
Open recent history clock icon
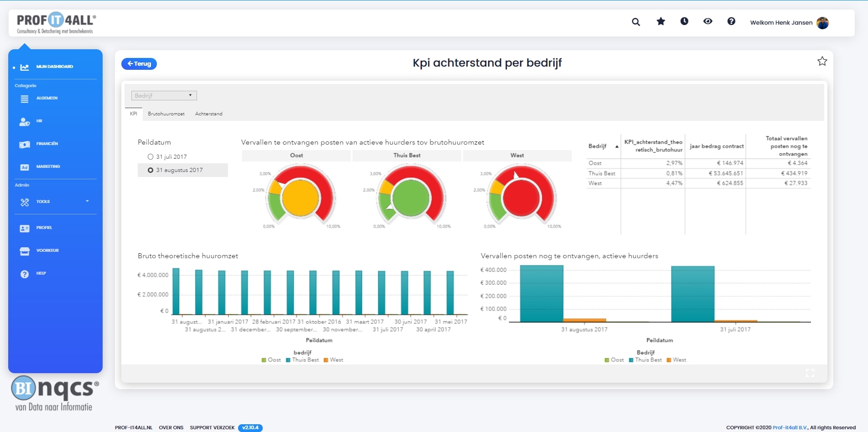pyautogui.click(x=684, y=21)
